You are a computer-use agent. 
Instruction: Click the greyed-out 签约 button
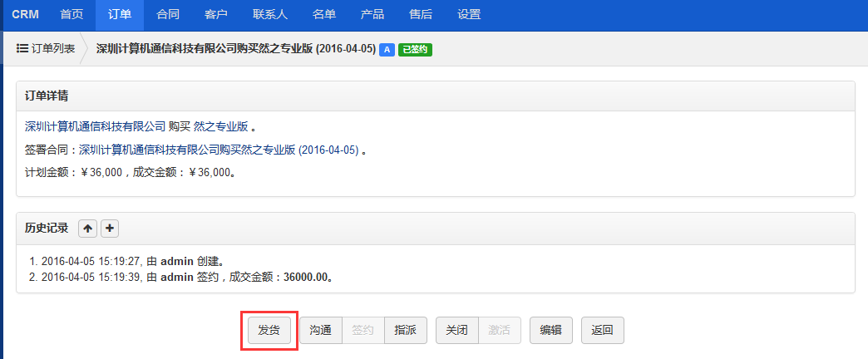(x=363, y=330)
